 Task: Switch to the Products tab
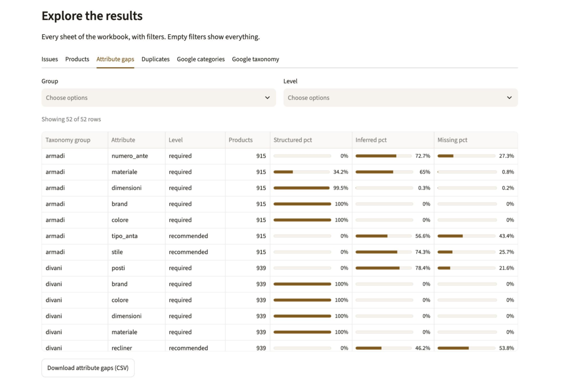(x=77, y=59)
